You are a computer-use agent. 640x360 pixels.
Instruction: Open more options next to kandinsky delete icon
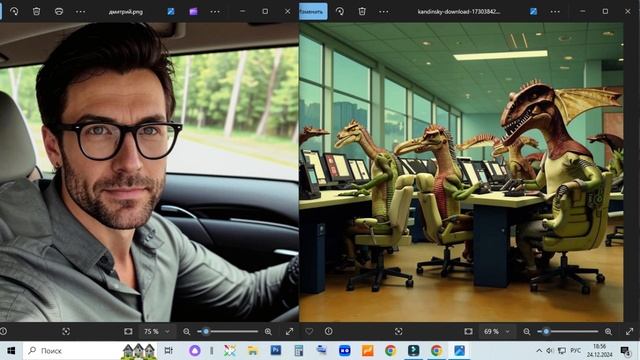click(x=384, y=11)
